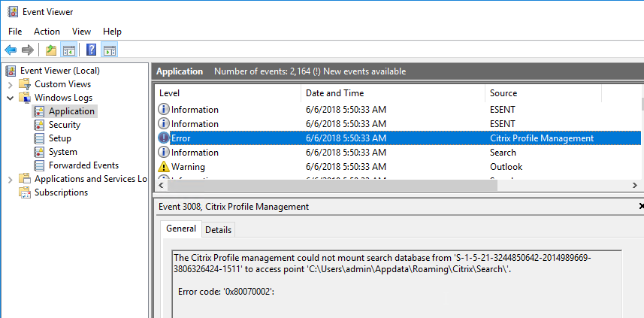Click the Forward arrow toolbar icon
This screenshot has height=318, width=644.
[28, 50]
